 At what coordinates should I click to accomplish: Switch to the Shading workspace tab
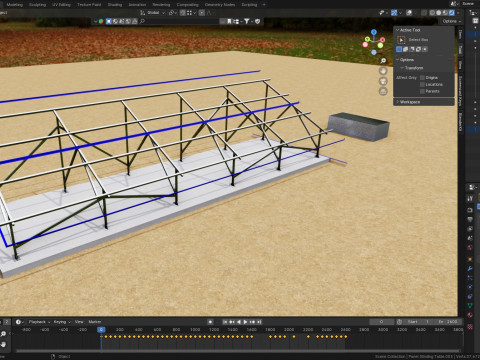(115, 5)
